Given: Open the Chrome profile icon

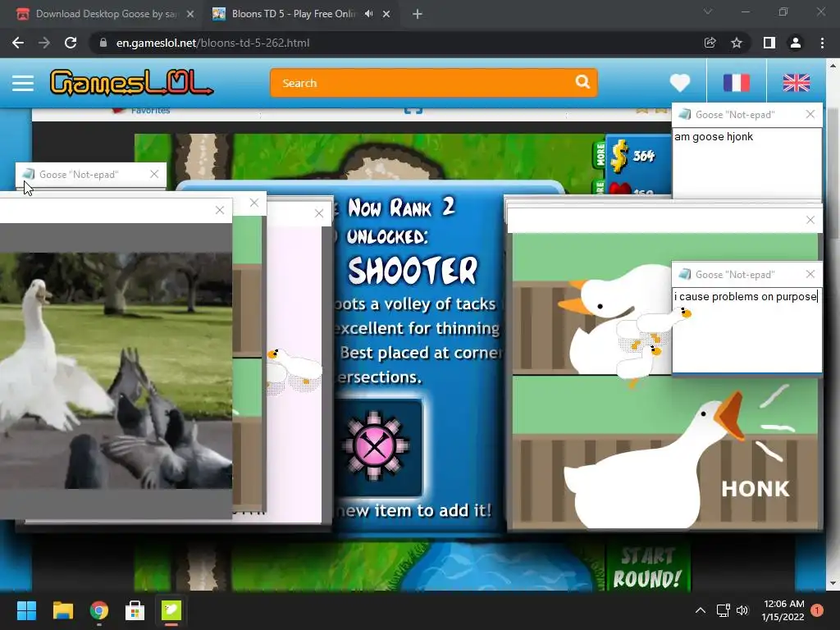Looking at the screenshot, I should pyautogui.click(x=796, y=43).
